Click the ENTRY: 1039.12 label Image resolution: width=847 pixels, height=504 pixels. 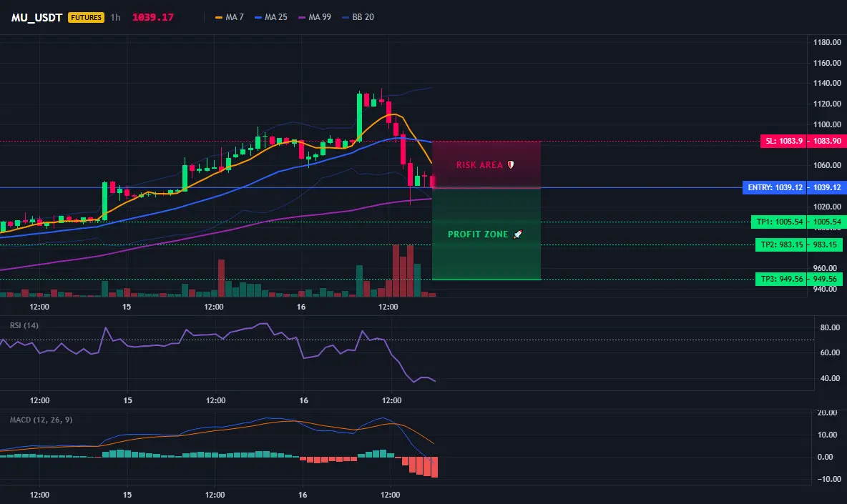(775, 187)
